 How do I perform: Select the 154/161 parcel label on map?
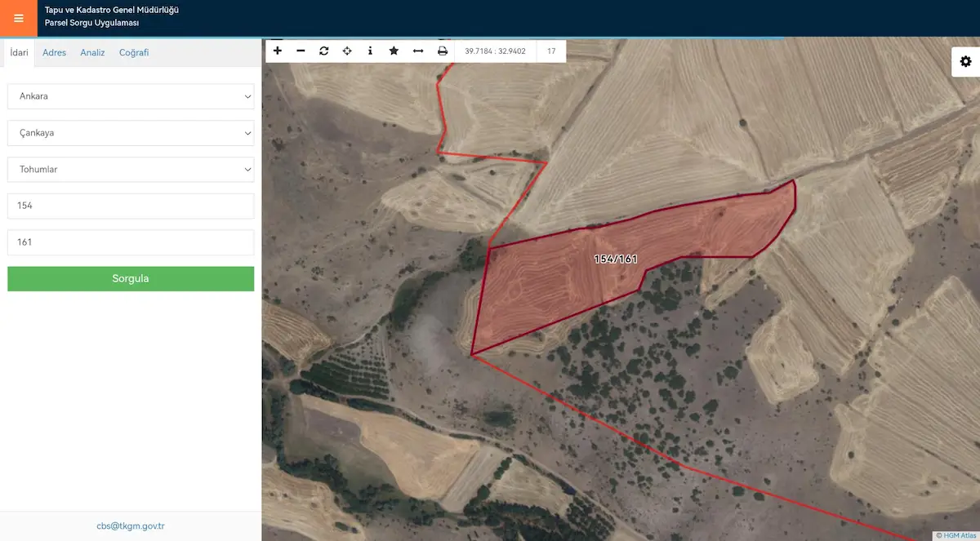tap(616, 259)
